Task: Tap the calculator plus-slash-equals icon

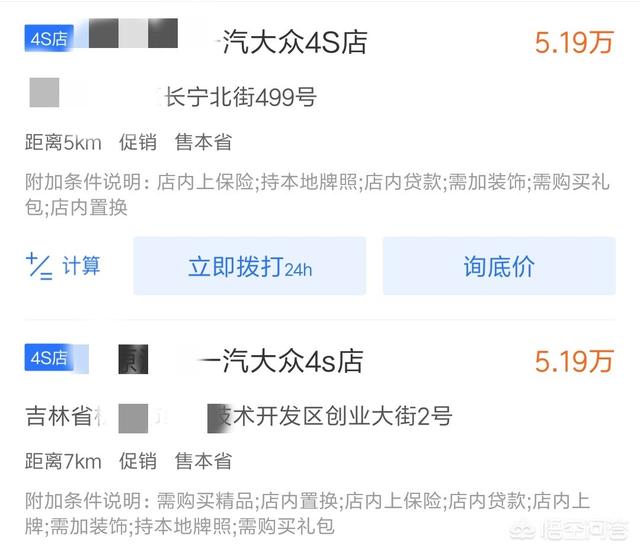Action: pyautogui.click(x=39, y=266)
